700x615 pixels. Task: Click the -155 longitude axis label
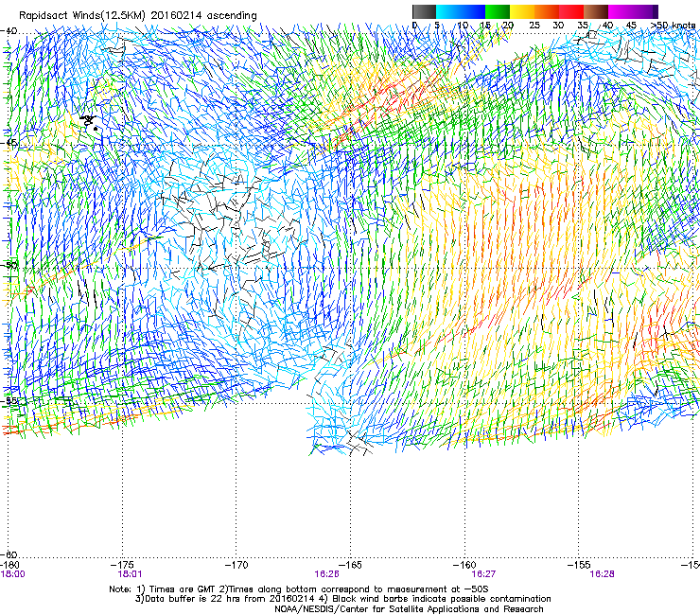579,566
